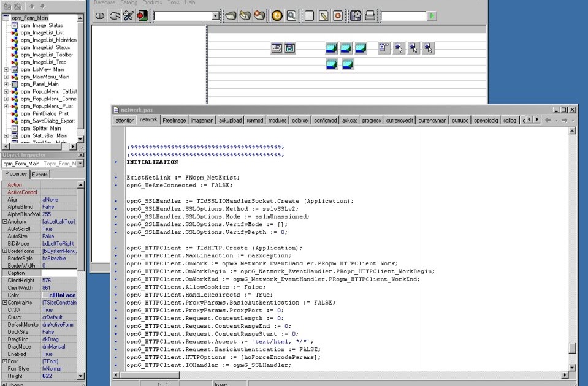Click the Caption property value field
Viewport: 588px width, 386px height.
[x=61, y=273]
